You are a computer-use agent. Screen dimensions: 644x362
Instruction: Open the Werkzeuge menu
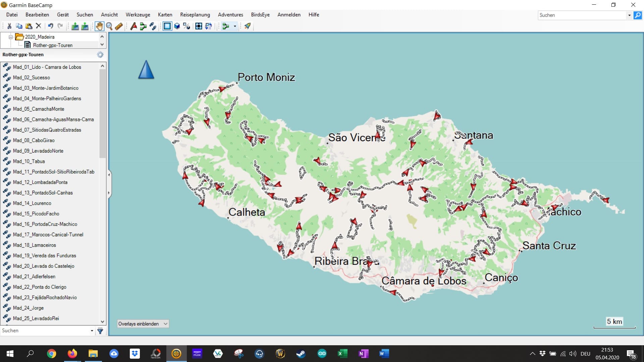point(138,15)
